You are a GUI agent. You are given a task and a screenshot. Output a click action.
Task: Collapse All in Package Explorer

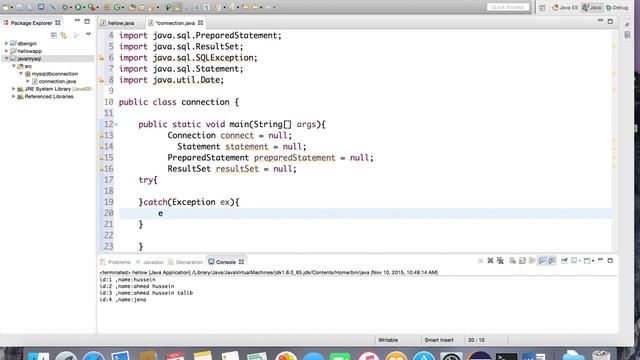(54, 36)
